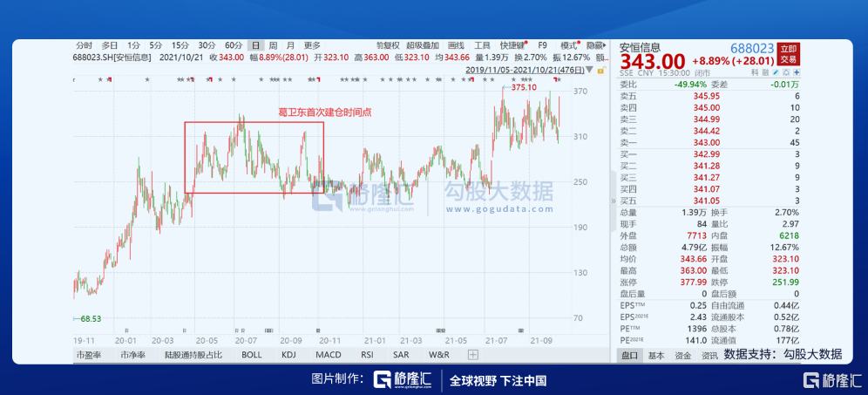Select the 5分 period
Image resolution: width=868 pixels, height=395 pixels.
click(155, 45)
